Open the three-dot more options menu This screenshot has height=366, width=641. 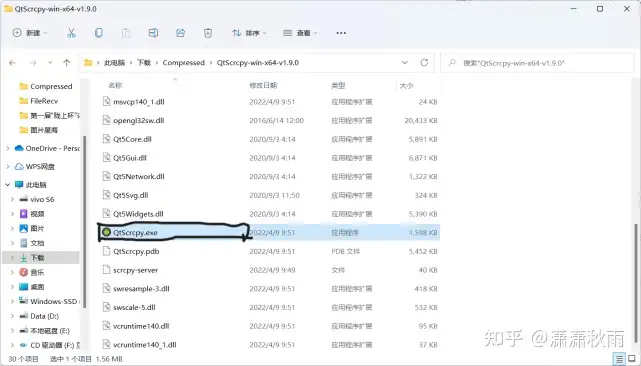click(x=341, y=33)
